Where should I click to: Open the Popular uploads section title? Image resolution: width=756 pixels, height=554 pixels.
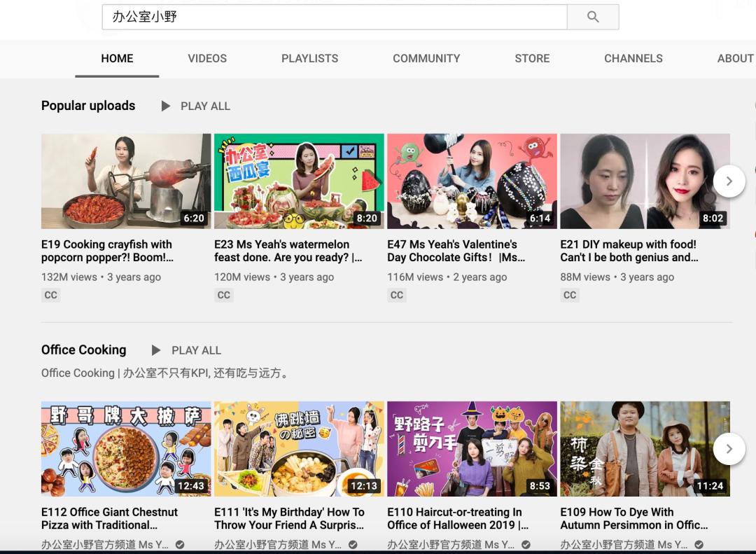(x=88, y=106)
